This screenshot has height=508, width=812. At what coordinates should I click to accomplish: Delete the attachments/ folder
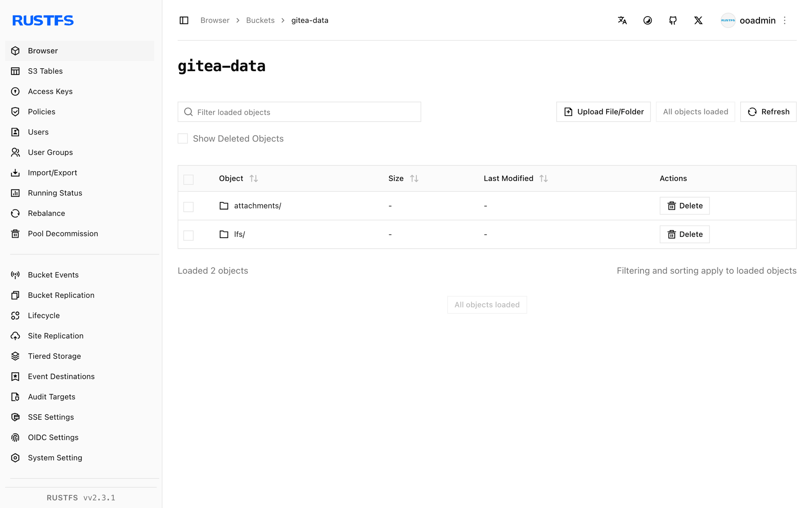click(x=685, y=206)
